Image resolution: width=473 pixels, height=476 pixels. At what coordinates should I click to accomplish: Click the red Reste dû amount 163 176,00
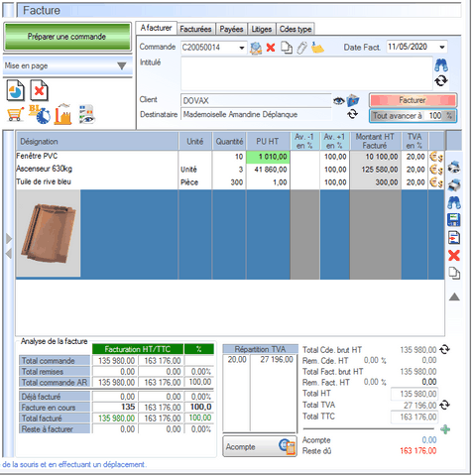click(418, 451)
